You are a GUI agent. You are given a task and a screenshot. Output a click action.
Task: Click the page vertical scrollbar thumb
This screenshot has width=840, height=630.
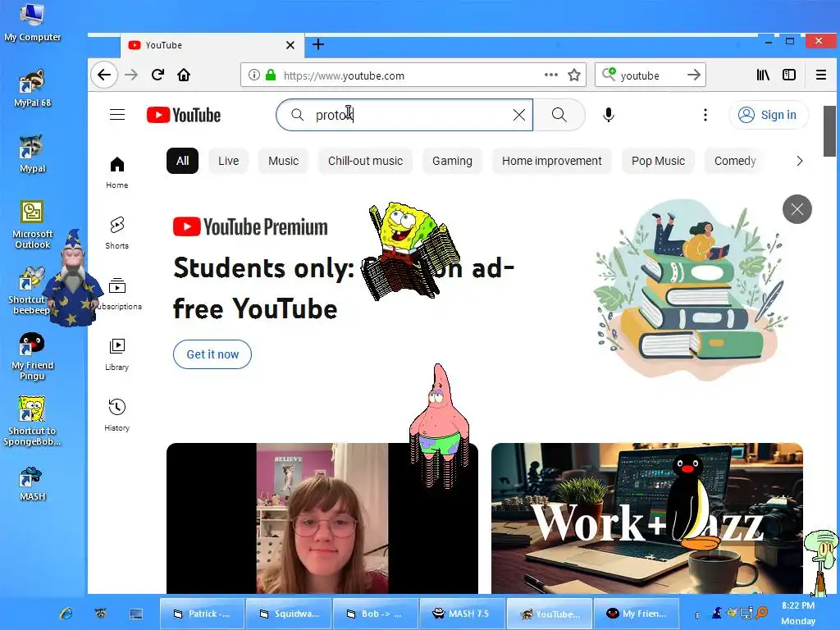click(829, 131)
